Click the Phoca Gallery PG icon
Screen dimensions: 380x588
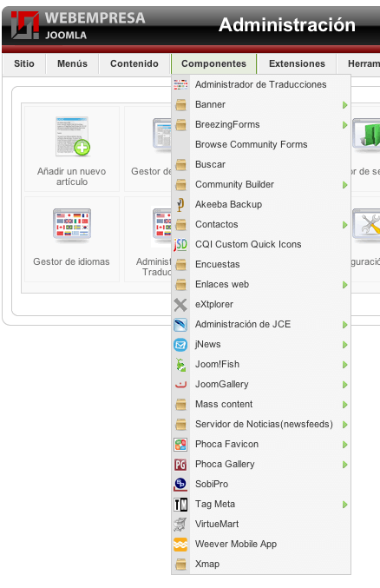click(180, 465)
